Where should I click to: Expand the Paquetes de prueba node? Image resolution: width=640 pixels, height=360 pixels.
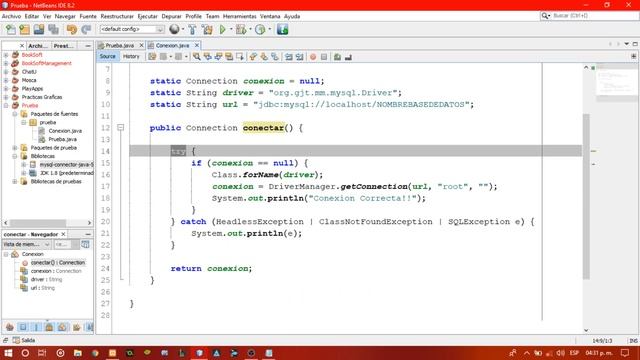(15, 148)
